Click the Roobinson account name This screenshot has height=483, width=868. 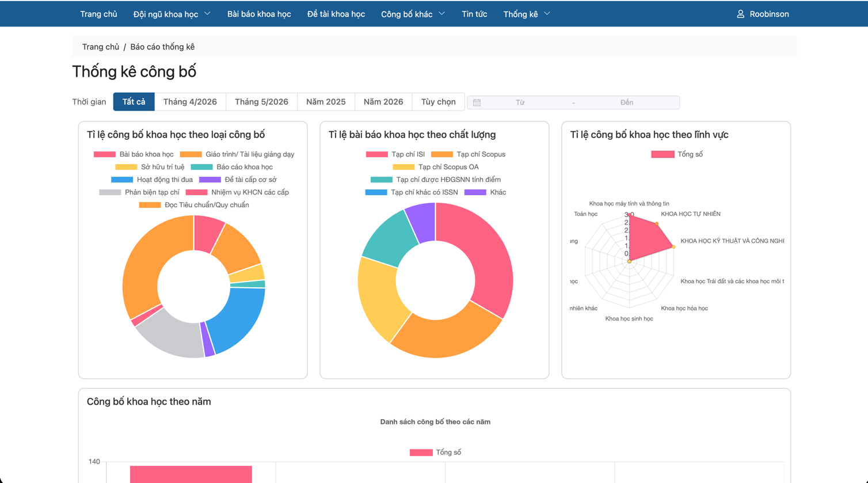click(x=769, y=14)
